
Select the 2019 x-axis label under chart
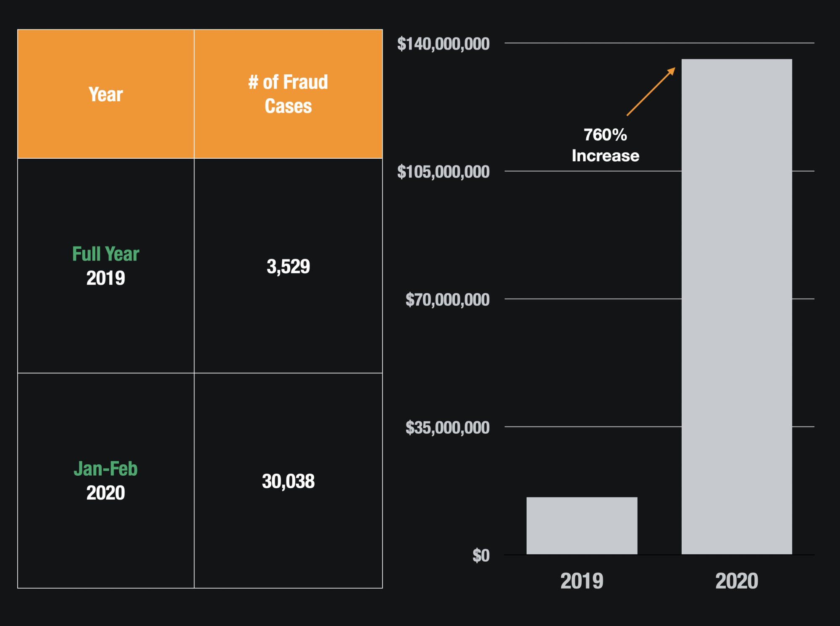pos(582,581)
